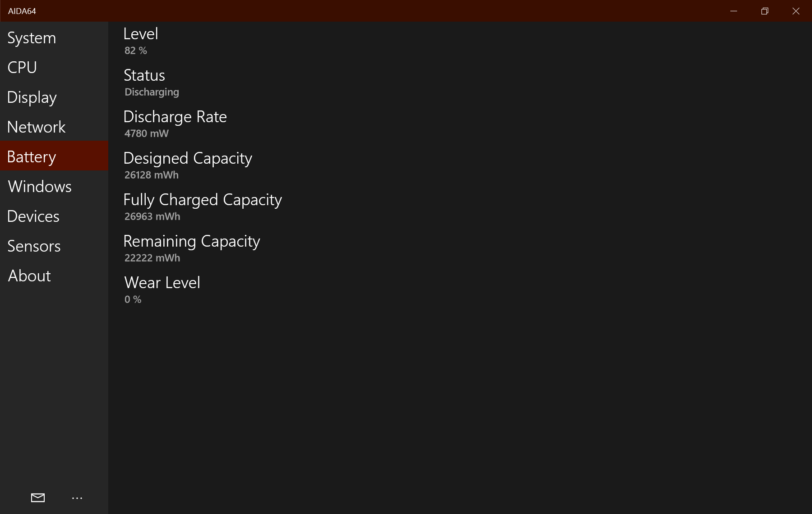812x514 pixels.
Task: Select the Network menu item
Action: (x=37, y=127)
